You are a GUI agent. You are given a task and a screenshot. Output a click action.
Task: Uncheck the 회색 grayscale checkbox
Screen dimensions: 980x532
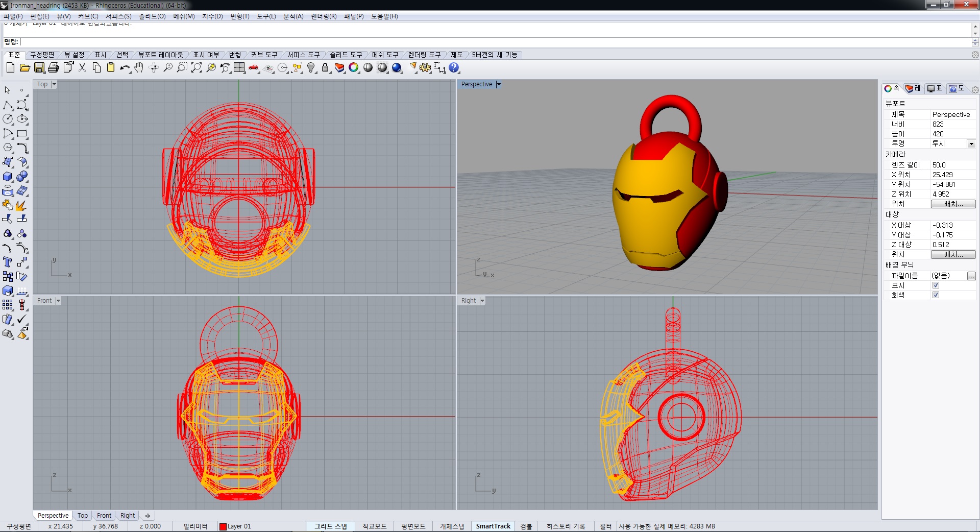[936, 295]
